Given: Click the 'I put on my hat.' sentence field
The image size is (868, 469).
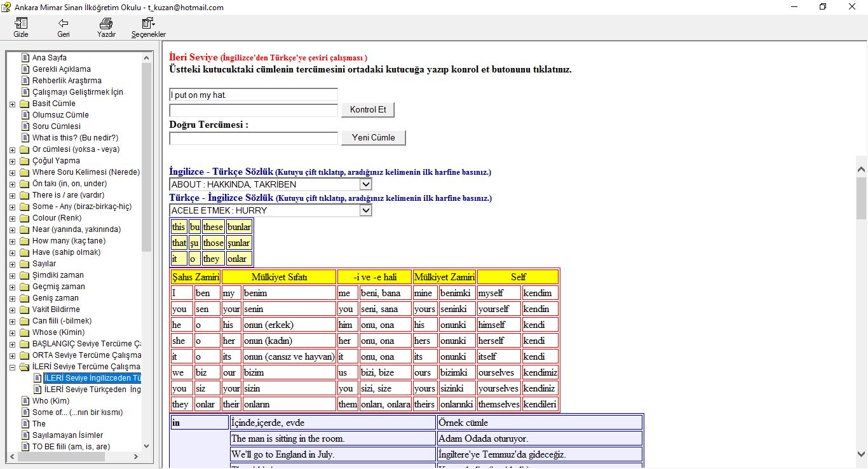Looking at the screenshot, I should [x=254, y=95].
